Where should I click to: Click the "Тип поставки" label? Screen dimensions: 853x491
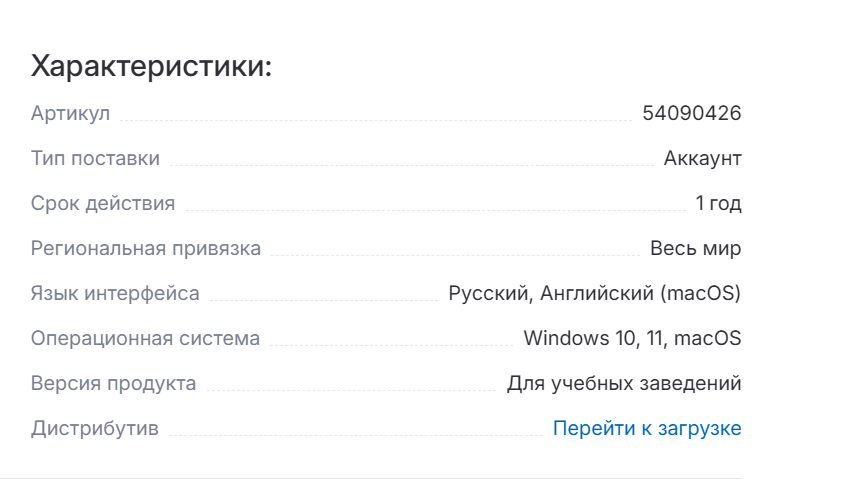pos(95,158)
